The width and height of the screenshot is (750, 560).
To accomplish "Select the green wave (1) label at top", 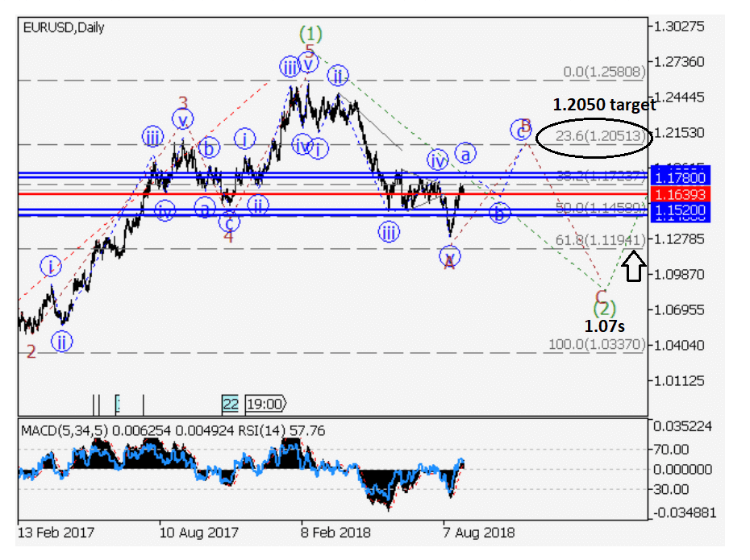I will tap(310, 35).
